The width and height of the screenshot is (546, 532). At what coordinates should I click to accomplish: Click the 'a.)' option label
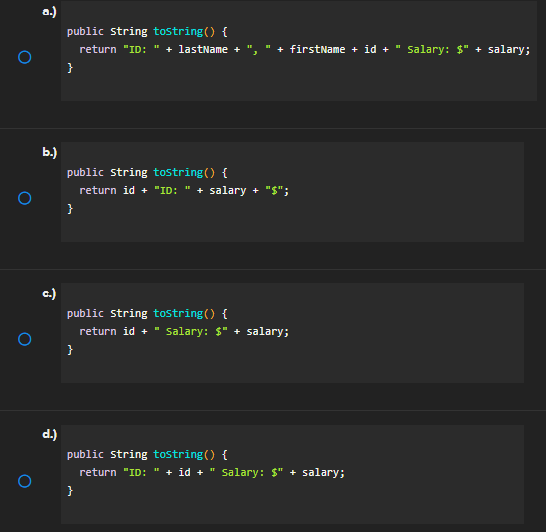pyautogui.click(x=49, y=12)
